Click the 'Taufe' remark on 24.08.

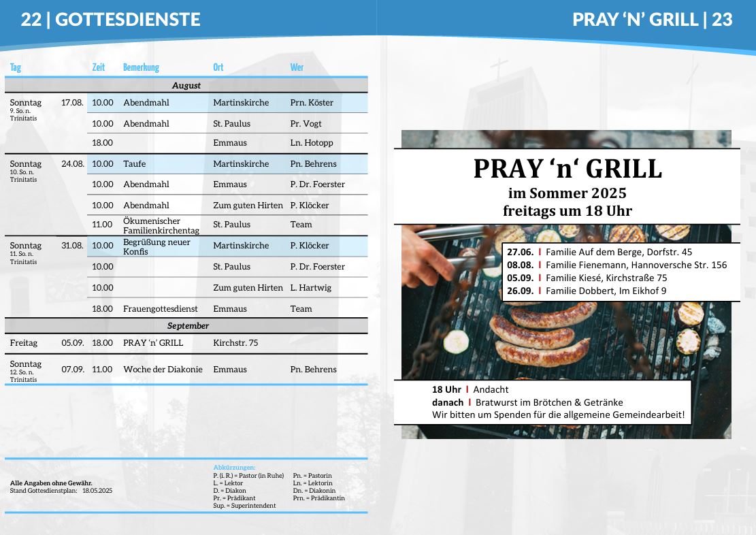click(x=134, y=163)
